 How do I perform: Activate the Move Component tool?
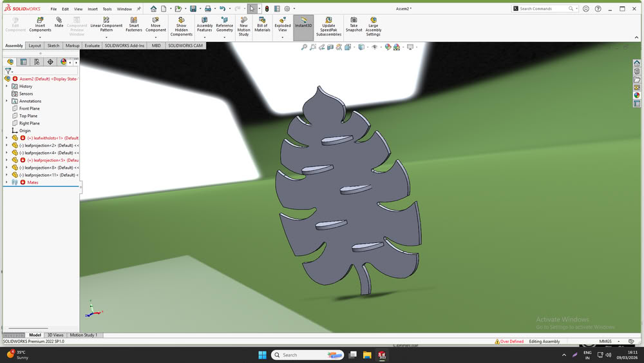click(156, 25)
